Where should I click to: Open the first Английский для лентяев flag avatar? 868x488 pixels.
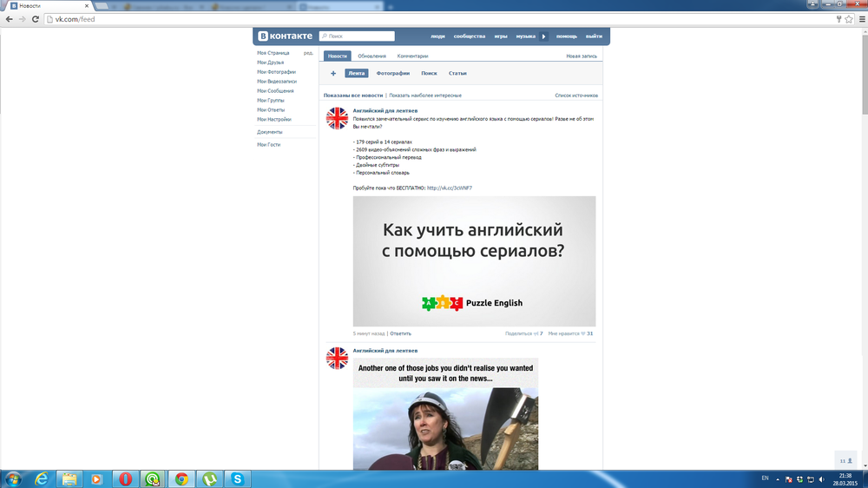pos(337,119)
